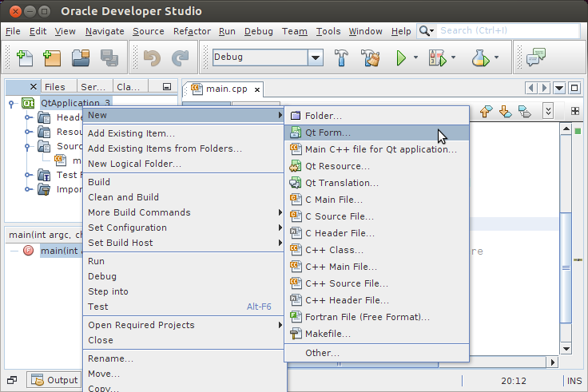
Task: Open the Run Project dropdown arrow
Action: point(415,57)
